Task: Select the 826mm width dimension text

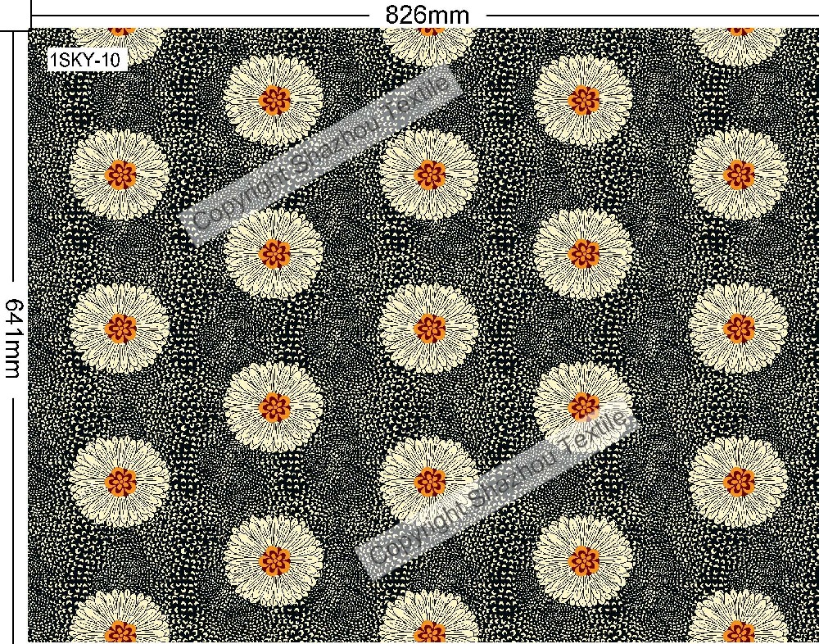Action: click(428, 16)
